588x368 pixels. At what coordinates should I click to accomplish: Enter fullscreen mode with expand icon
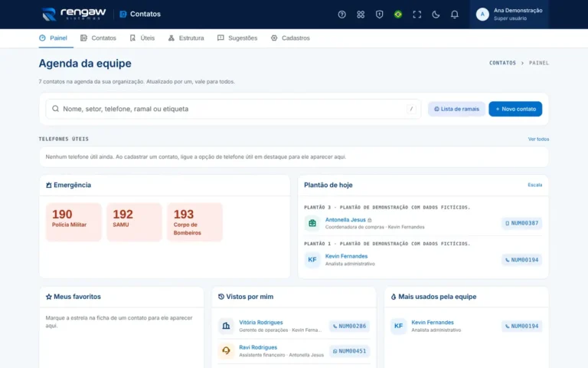coord(416,15)
